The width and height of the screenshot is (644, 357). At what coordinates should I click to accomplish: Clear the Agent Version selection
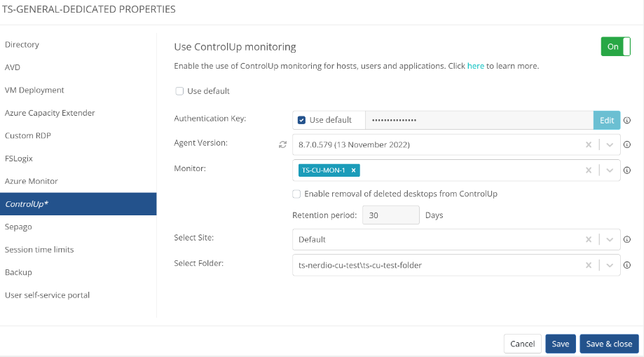click(x=589, y=144)
